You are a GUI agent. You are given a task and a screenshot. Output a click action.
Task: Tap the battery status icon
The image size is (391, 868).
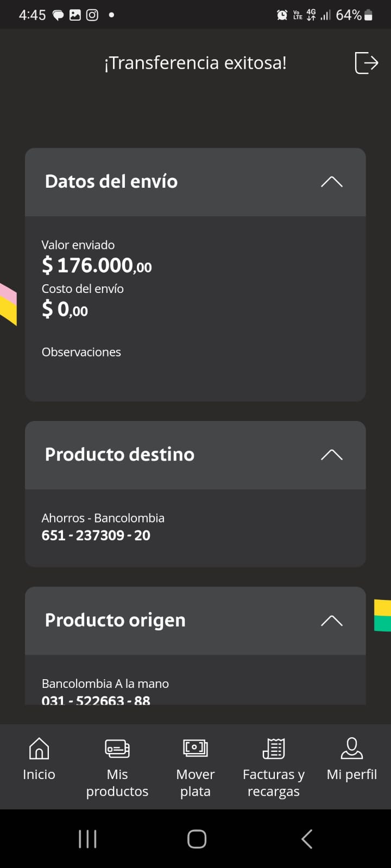(x=369, y=15)
